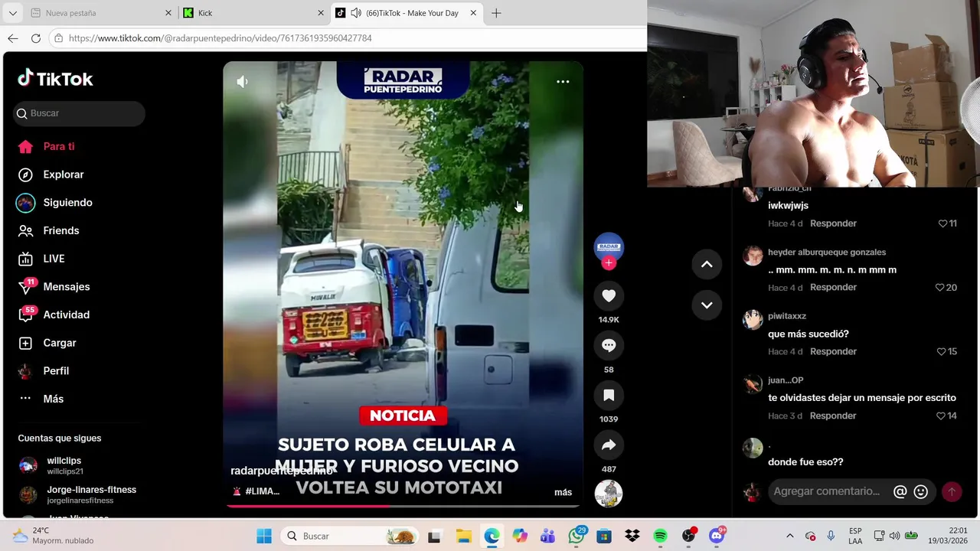Open the video three-dot options menu
The image size is (980, 551).
[563, 82]
